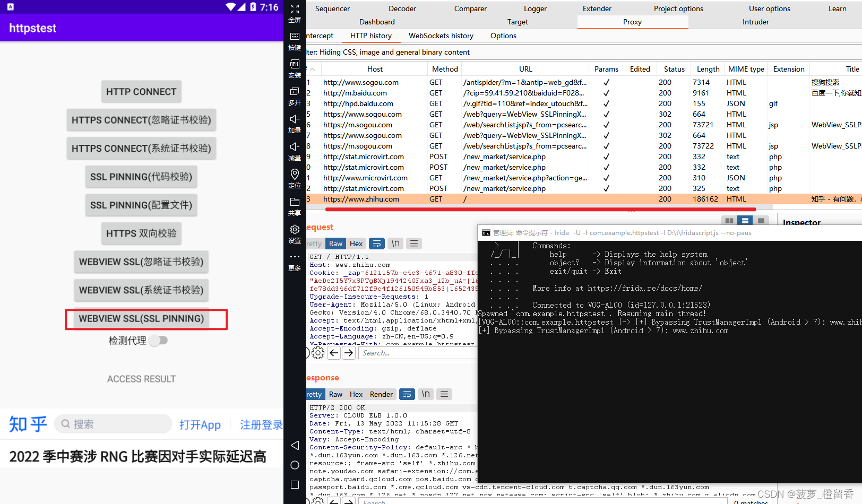Tap HTTPS CONNECT(忽略证书校验) button
The height and width of the screenshot is (504, 862).
[x=141, y=120]
